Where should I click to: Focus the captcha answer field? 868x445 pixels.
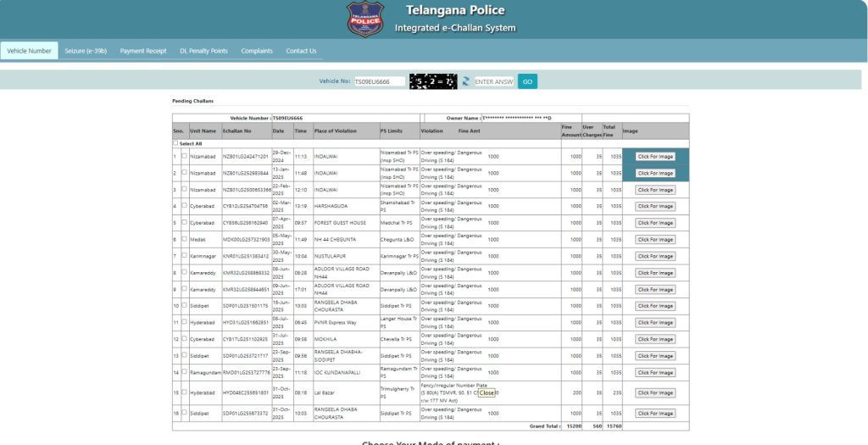494,81
